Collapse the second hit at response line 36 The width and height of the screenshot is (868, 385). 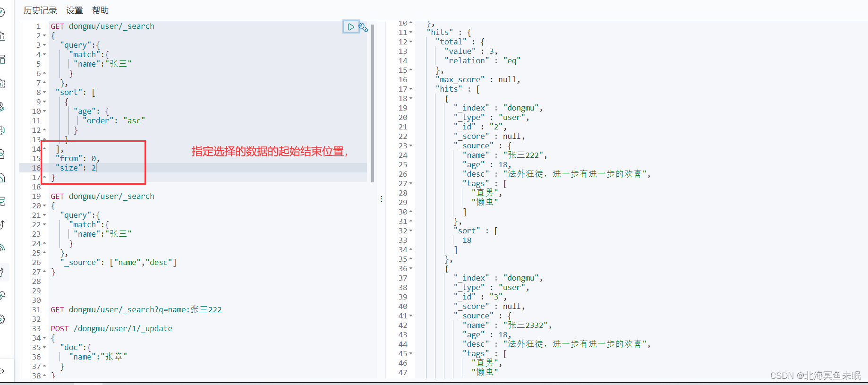[411, 269]
